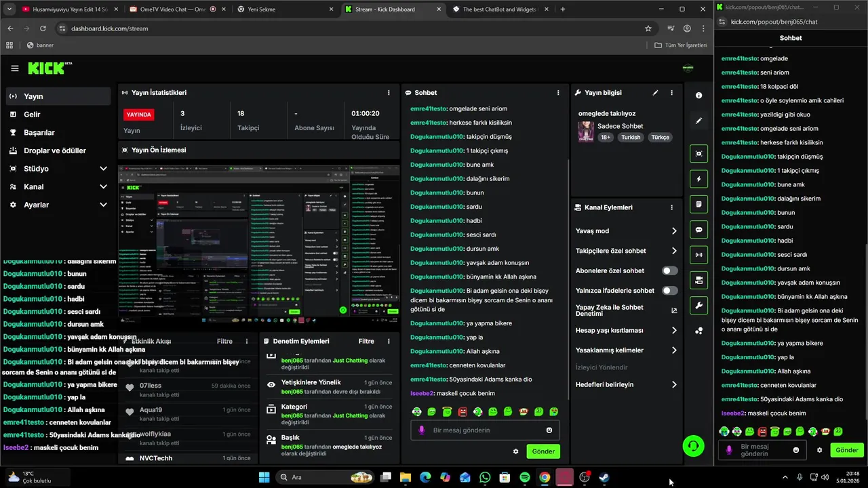The width and height of the screenshot is (868, 488).
Task: Toggle Yalnızca ifadelerle sohbet switch
Action: [670, 290]
